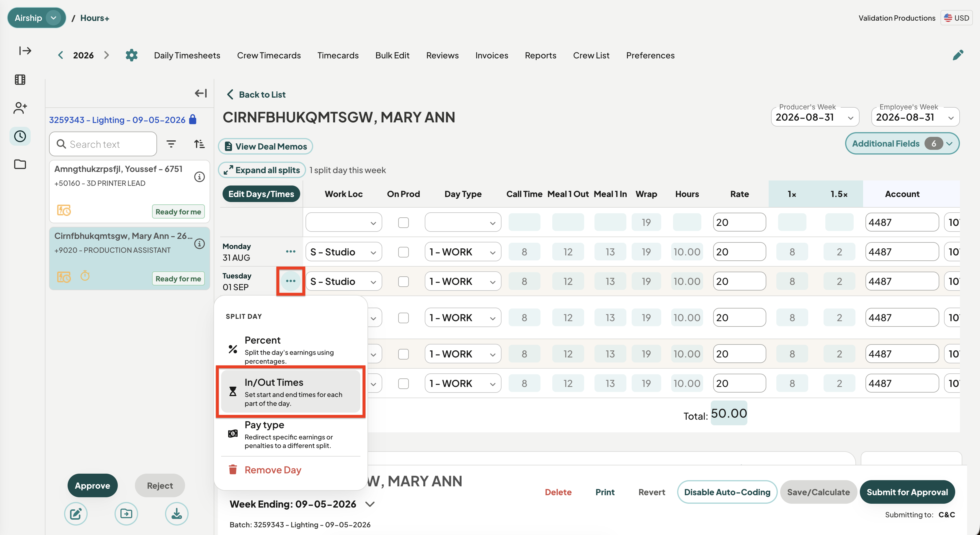Open Employee's Week date dropdown
Image resolution: width=980 pixels, height=535 pixels.
pyautogui.click(x=915, y=117)
